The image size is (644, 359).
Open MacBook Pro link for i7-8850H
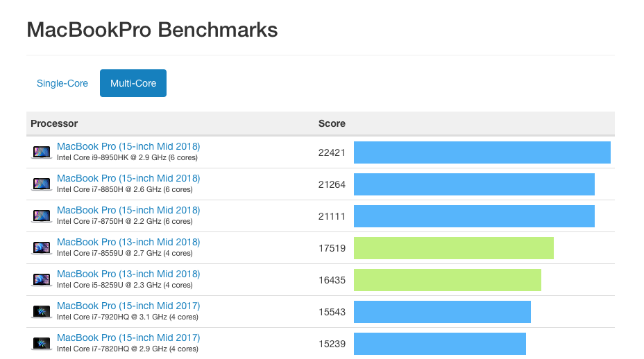coord(128,179)
